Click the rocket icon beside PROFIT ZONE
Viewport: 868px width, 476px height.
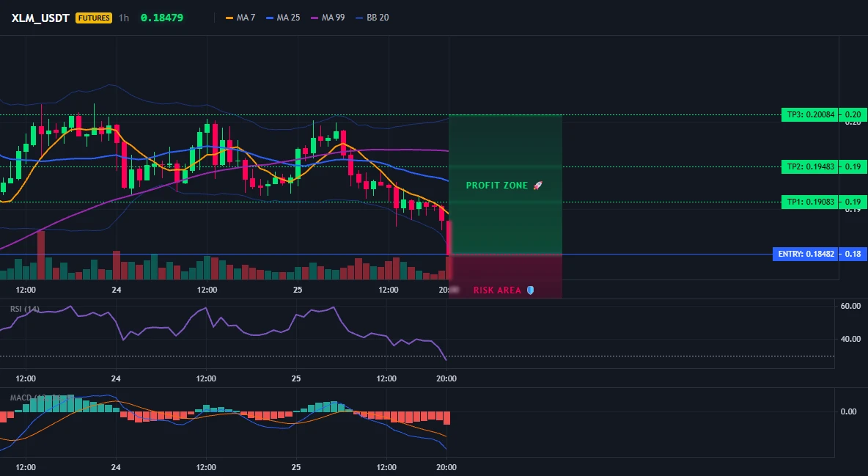coord(537,186)
